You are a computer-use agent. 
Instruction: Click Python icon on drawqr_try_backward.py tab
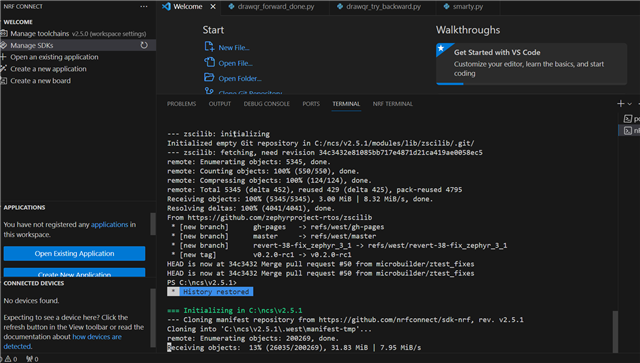[340, 7]
